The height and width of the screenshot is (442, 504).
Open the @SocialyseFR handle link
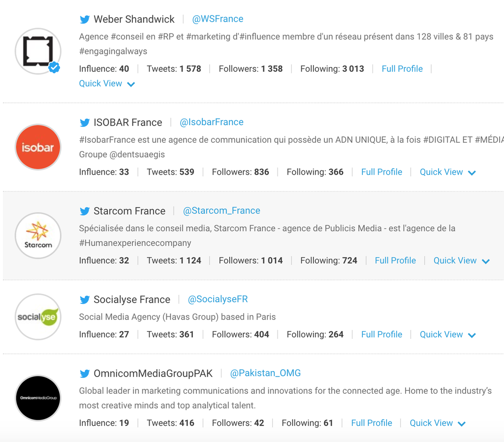pyautogui.click(x=218, y=300)
